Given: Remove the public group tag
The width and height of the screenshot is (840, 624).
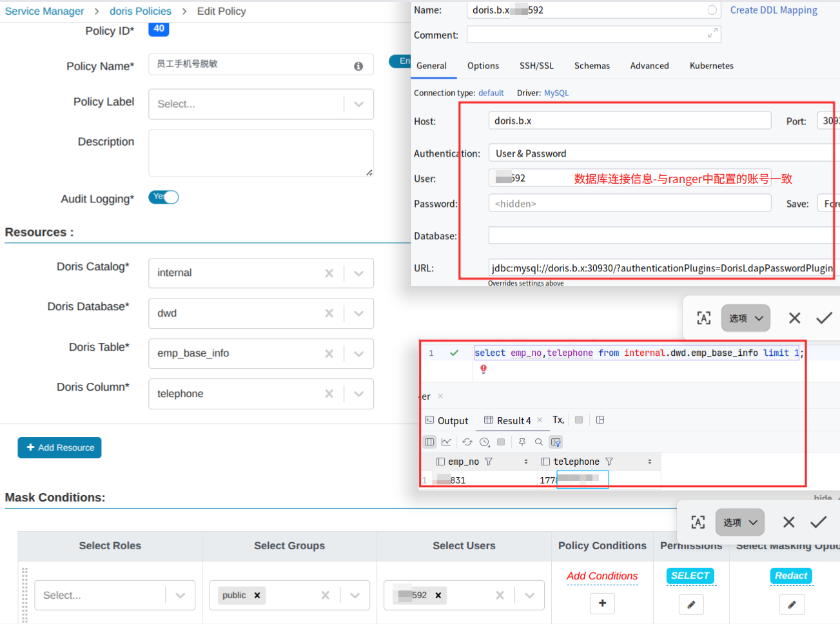Looking at the screenshot, I should [x=257, y=595].
